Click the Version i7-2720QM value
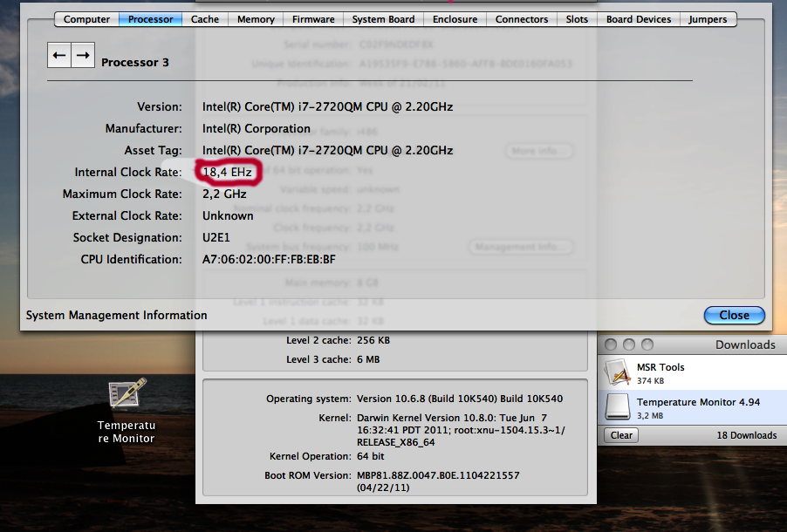 (x=328, y=107)
